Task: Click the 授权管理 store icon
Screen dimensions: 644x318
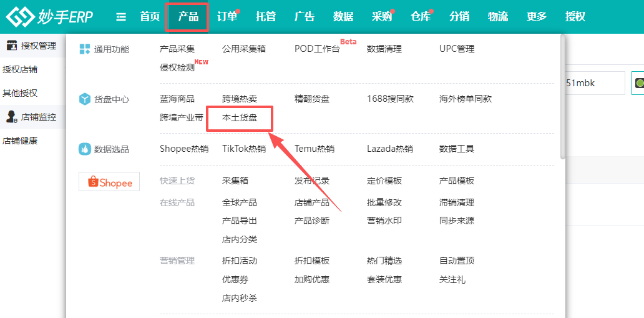Action: click(x=12, y=45)
